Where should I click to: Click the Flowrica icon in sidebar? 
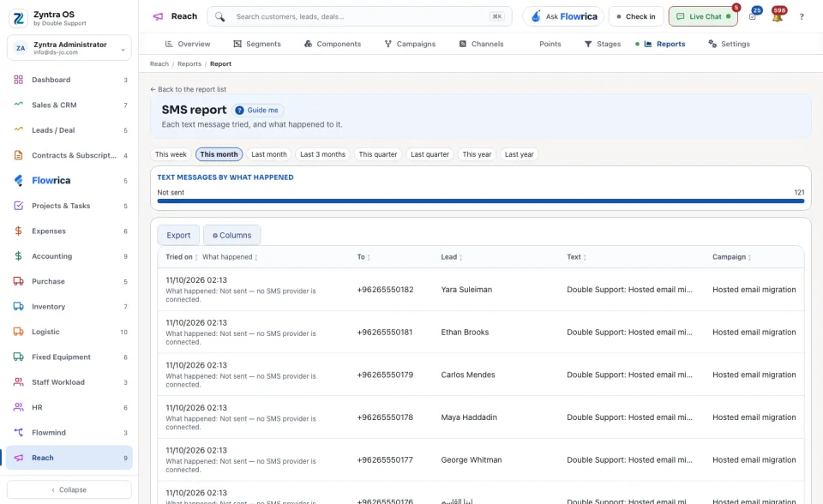click(x=18, y=181)
